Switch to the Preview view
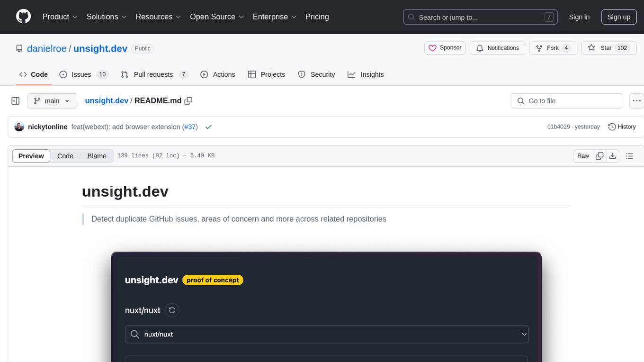The width and height of the screenshot is (644, 362). click(31, 156)
